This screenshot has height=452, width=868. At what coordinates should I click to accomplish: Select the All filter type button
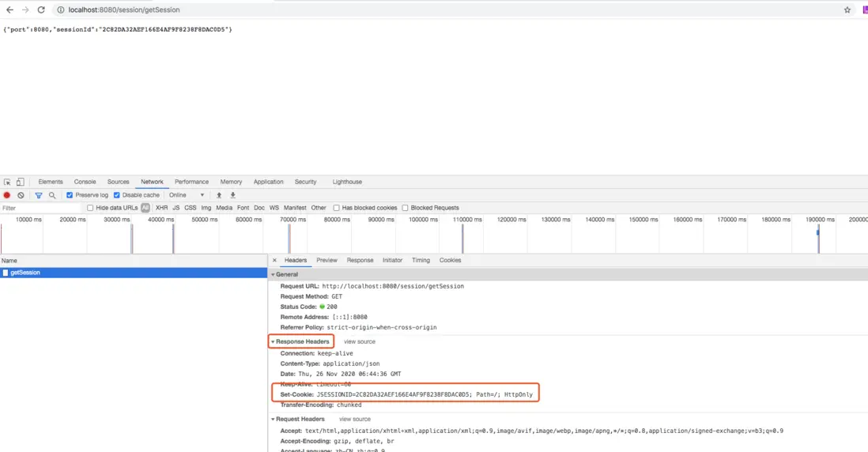pos(145,208)
